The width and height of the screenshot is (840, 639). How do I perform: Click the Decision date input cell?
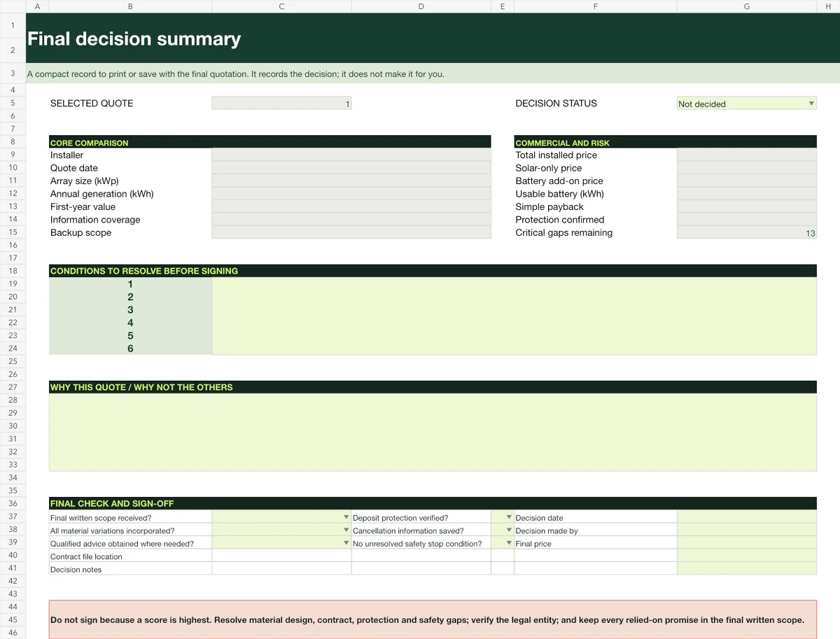coord(747,517)
